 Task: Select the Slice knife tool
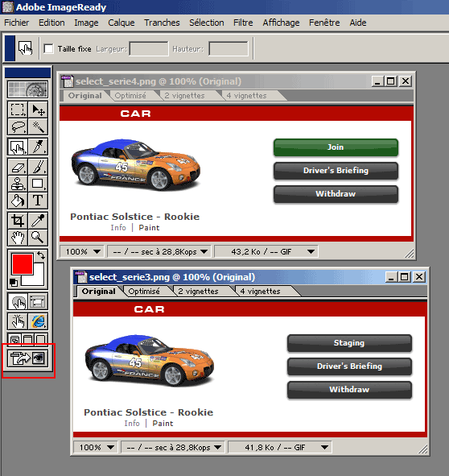tap(38, 147)
